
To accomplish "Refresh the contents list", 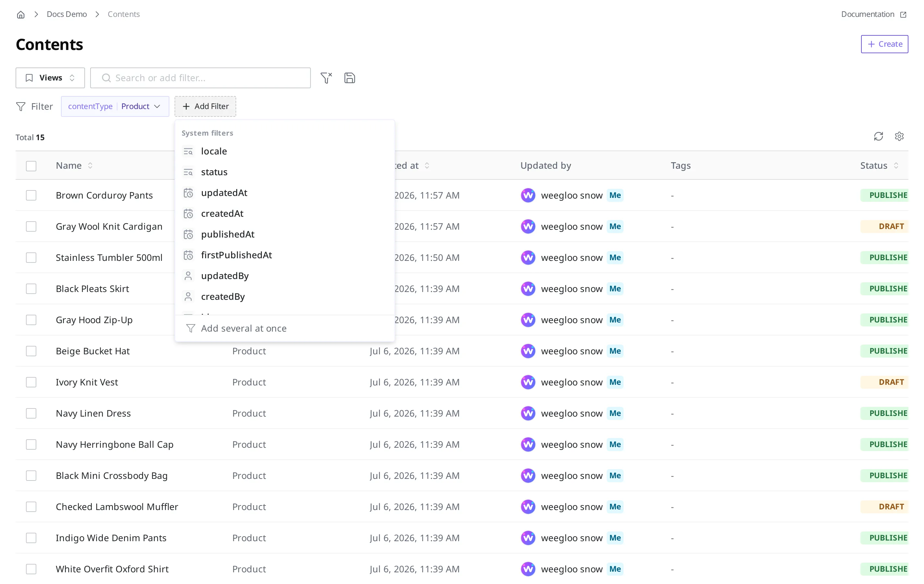I will click(878, 136).
